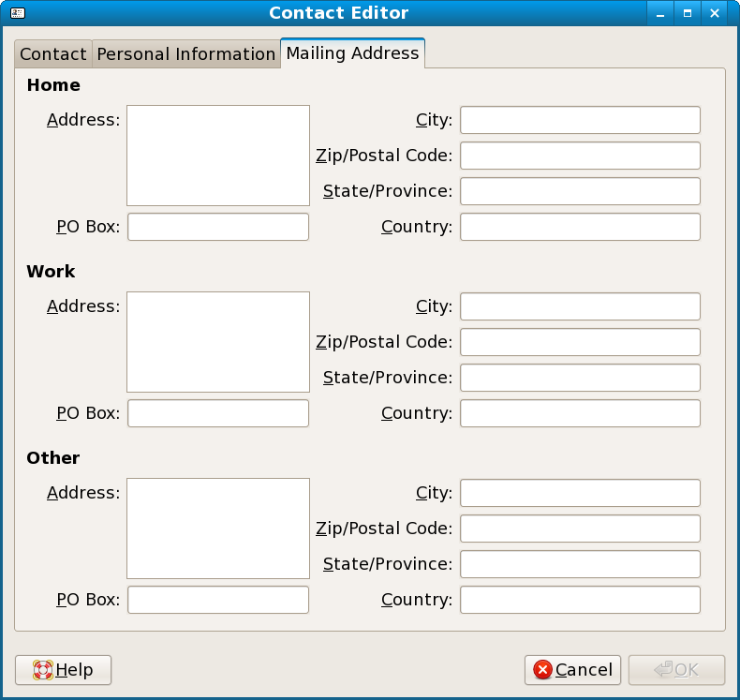
Task: Open the Personal Information tab
Action: (x=186, y=53)
